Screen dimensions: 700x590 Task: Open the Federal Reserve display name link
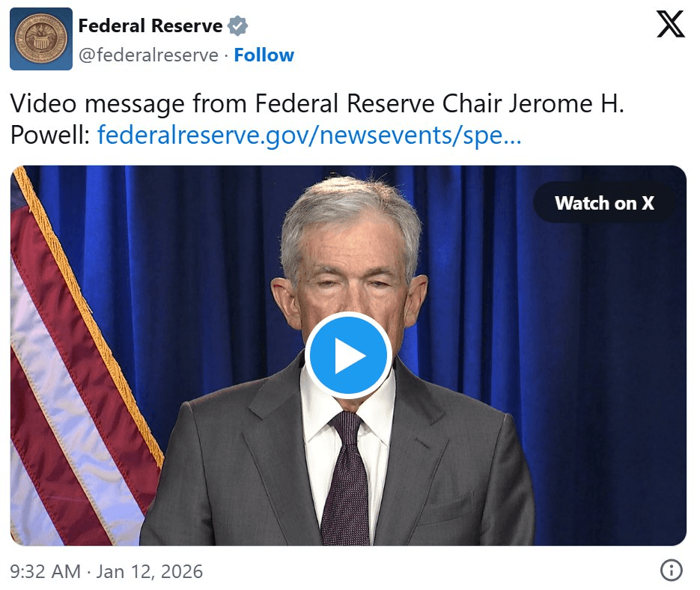pos(150,26)
